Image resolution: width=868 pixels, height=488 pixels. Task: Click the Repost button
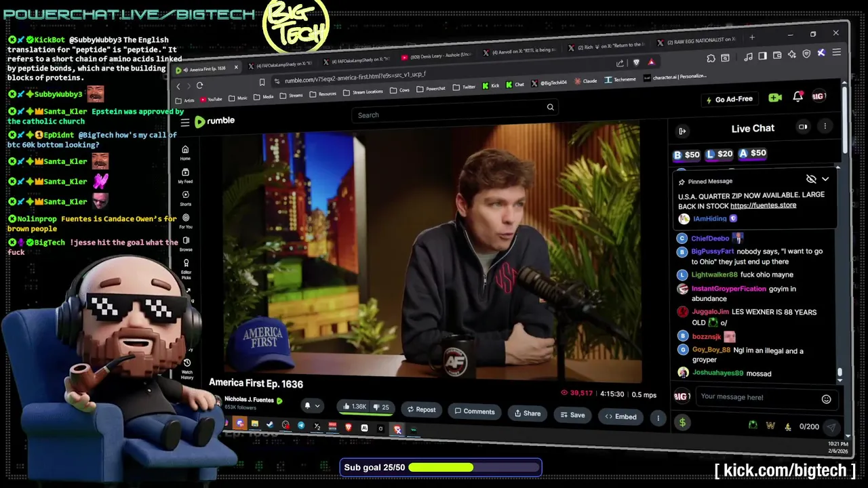pos(421,409)
